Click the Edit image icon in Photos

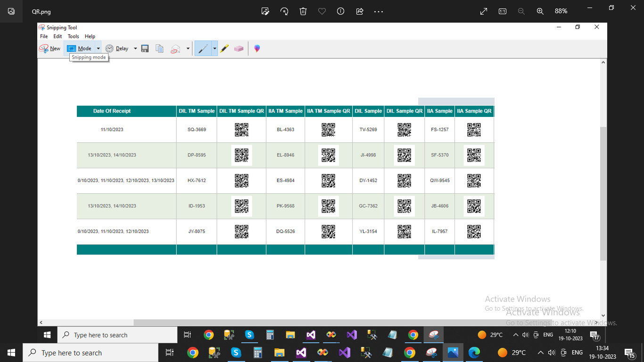(x=265, y=11)
